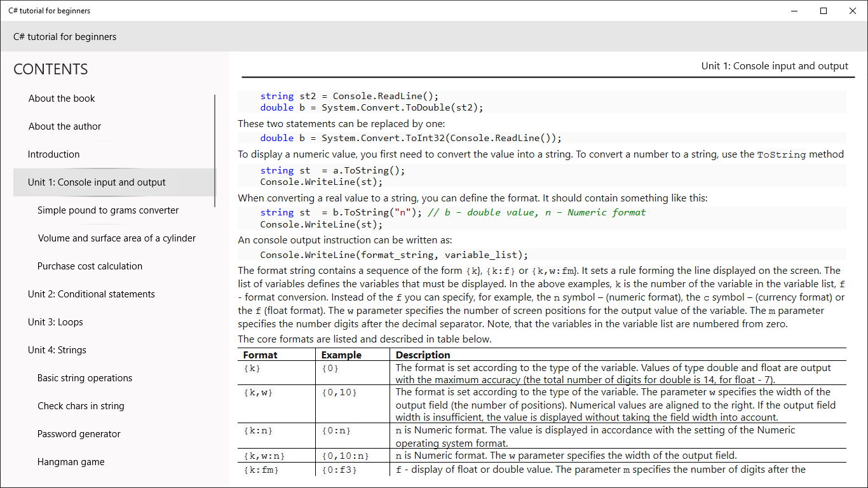Click code line with System.Convert.ToDouble(st2)

click(x=372, y=107)
